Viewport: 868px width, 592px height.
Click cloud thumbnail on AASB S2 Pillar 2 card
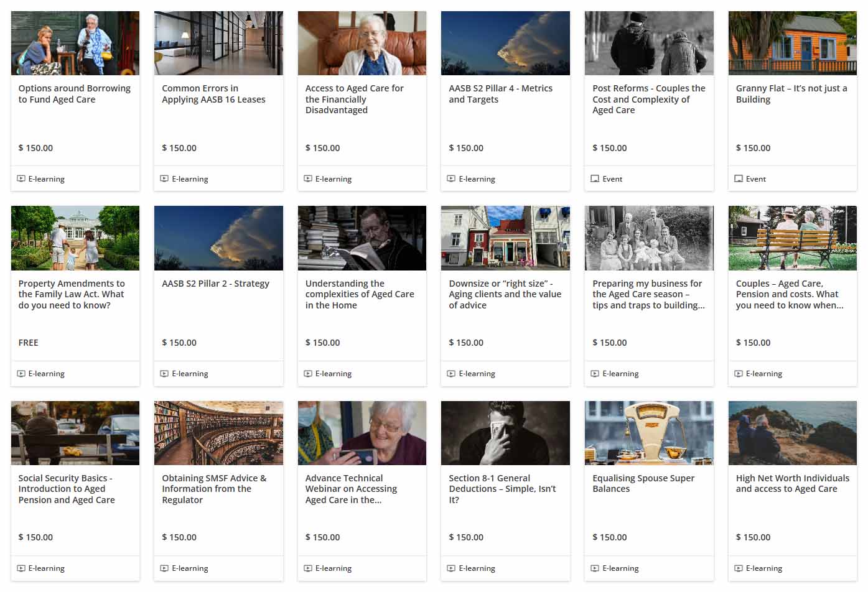click(x=218, y=238)
